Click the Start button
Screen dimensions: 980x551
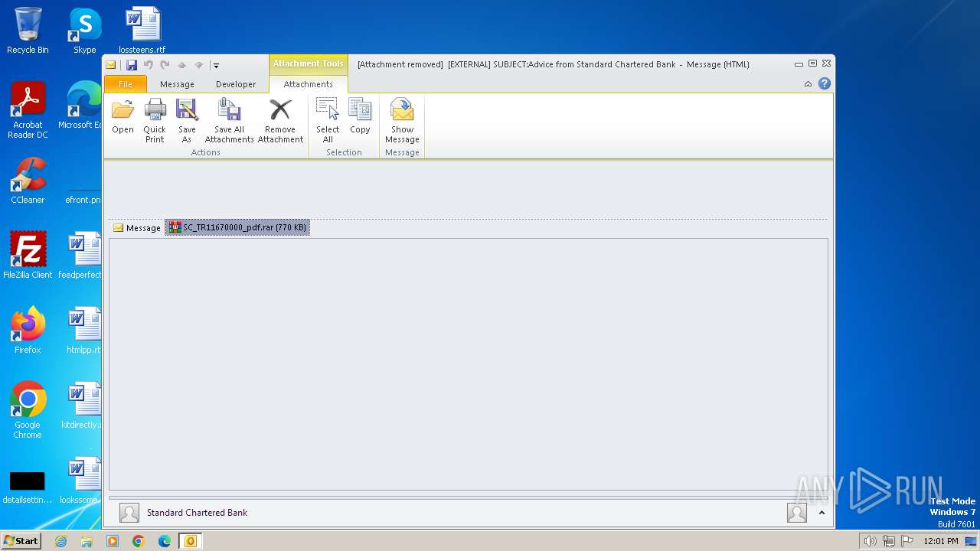21,541
